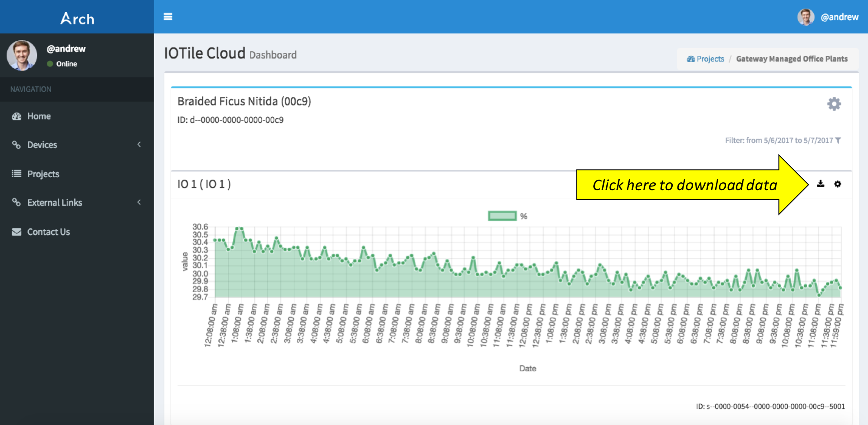This screenshot has height=425, width=868.
Task: Expand the Devices submenu chevron
Action: (x=139, y=145)
